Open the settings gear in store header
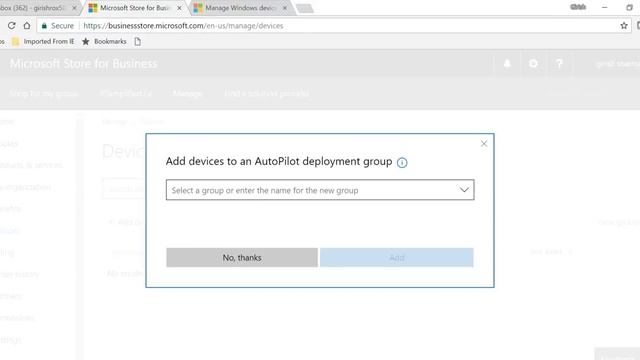 (533, 64)
